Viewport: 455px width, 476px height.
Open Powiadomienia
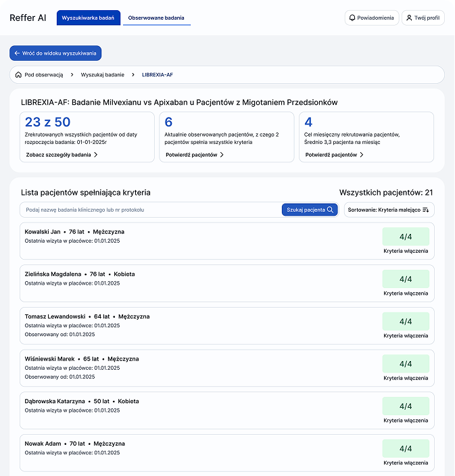click(x=372, y=18)
